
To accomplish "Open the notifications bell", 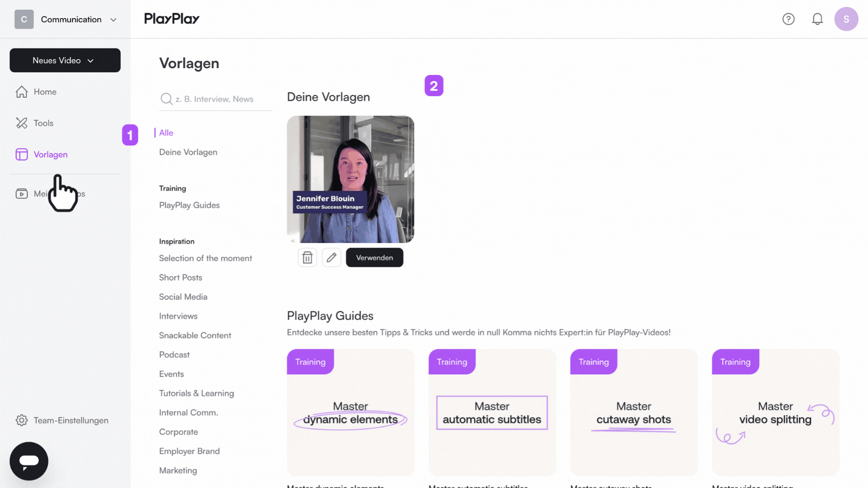I will tap(817, 19).
